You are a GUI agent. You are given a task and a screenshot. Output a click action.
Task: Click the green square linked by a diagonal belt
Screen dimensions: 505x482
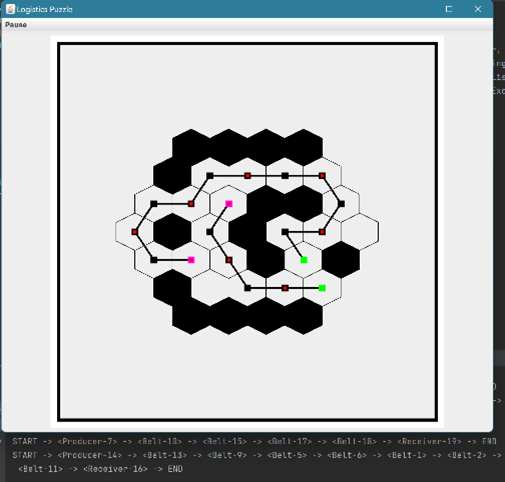click(x=304, y=260)
